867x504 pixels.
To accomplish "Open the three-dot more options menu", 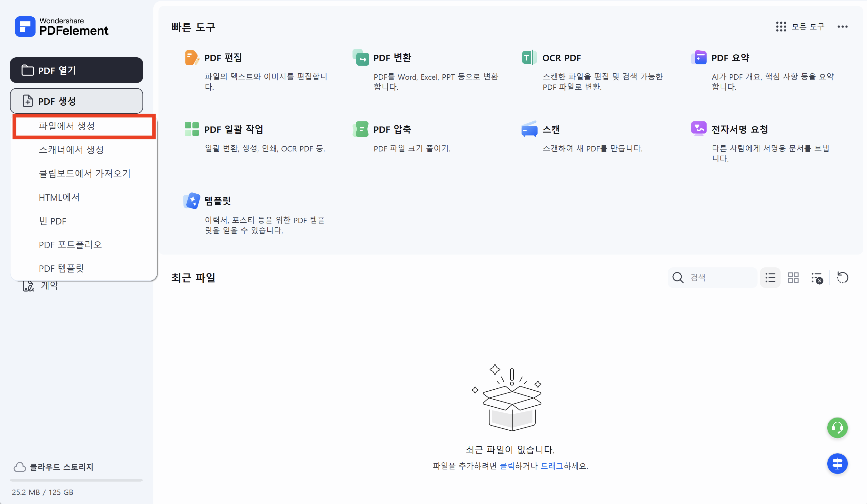I will coord(842,27).
